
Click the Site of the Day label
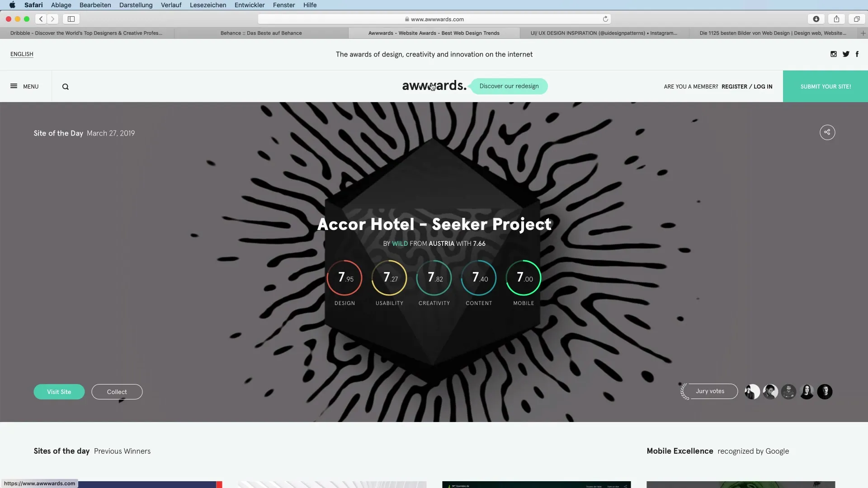pyautogui.click(x=58, y=133)
